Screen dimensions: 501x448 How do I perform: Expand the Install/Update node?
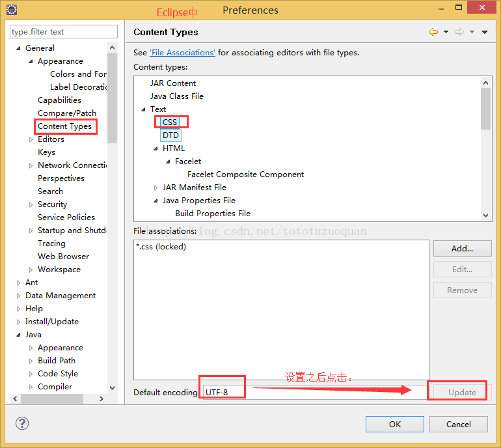point(18,322)
